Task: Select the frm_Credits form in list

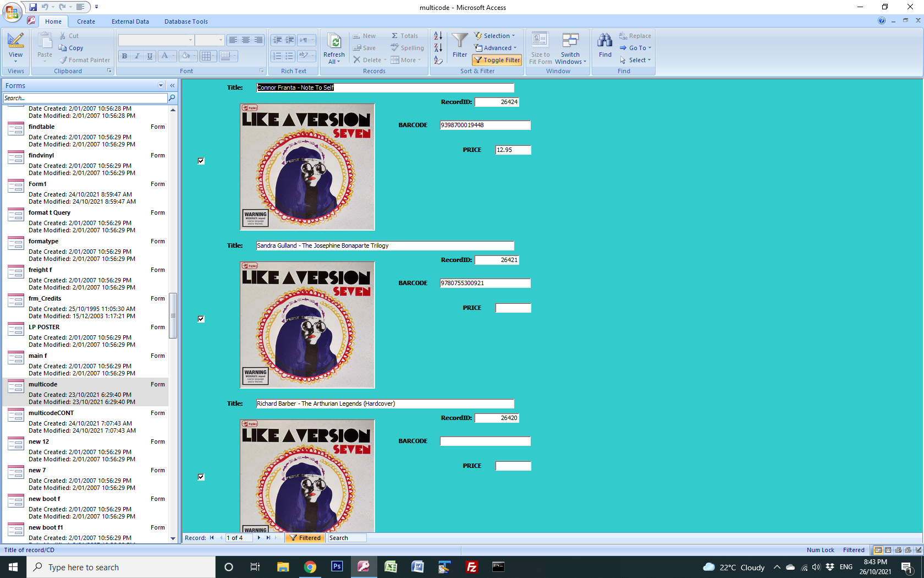Action: [85, 307]
